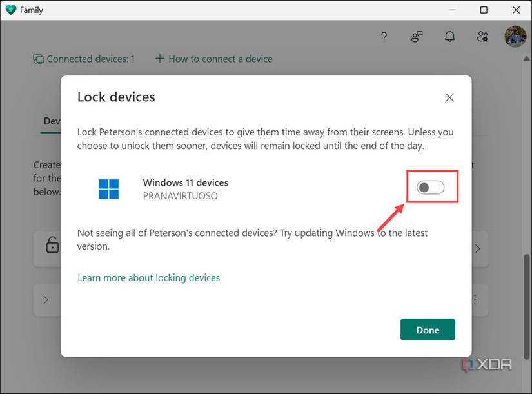Enable the Windows 11 devices lock toggle
This screenshot has width=532, height=394.
click(432, 186)
